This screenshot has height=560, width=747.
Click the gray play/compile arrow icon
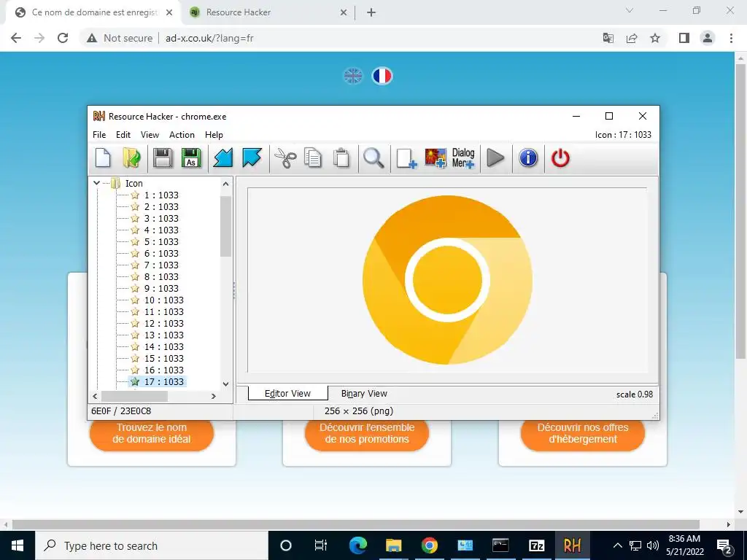click(x=495, y=158)
